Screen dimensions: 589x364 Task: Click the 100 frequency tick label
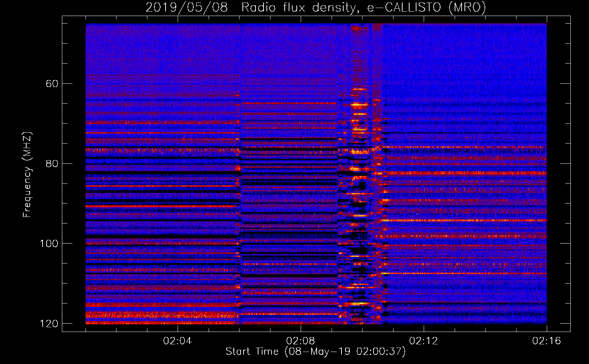[49, 244]
